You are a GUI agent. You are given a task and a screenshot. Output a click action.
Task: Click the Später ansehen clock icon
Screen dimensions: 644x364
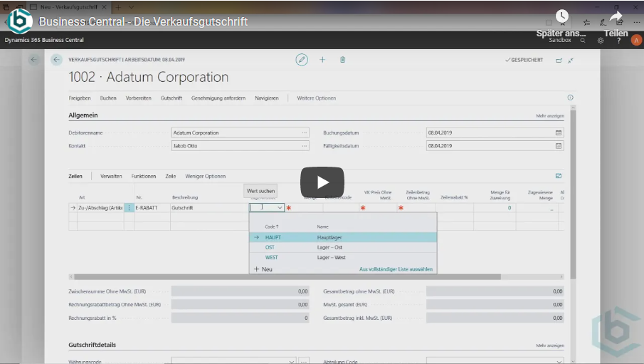click(x=562, y=17)
